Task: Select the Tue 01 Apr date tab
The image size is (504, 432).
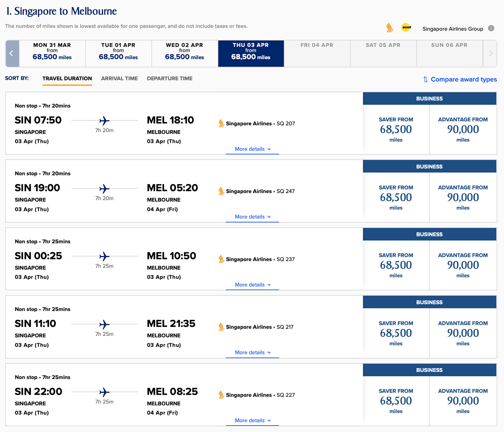Action: pos(118,53)
